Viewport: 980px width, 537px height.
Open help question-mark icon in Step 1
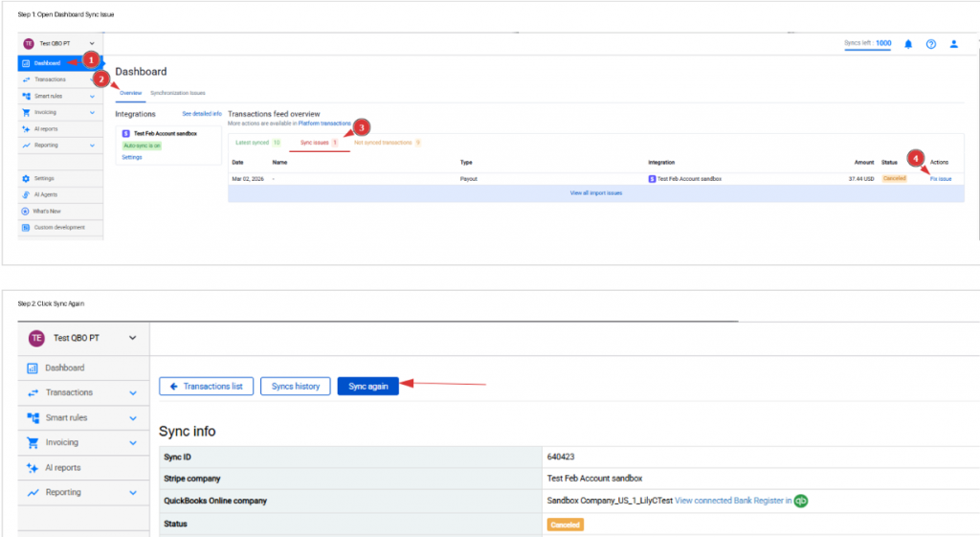click(x=930, y=44)
